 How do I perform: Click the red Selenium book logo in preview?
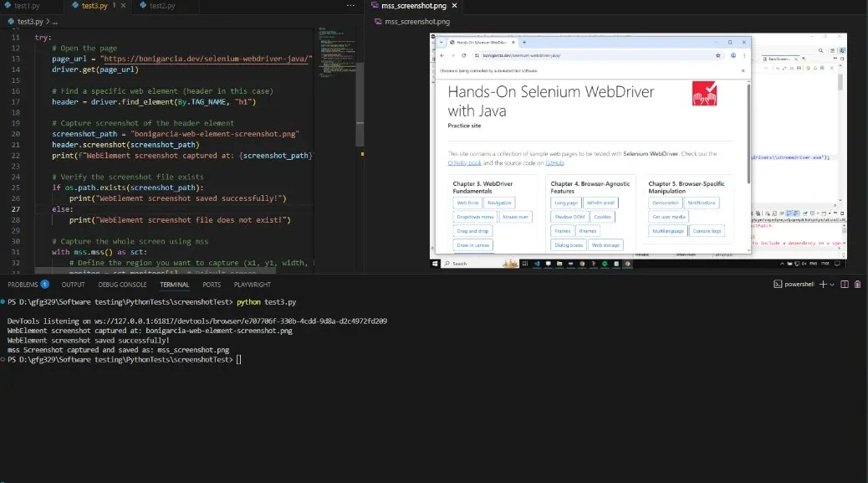[x=704, y=93]
